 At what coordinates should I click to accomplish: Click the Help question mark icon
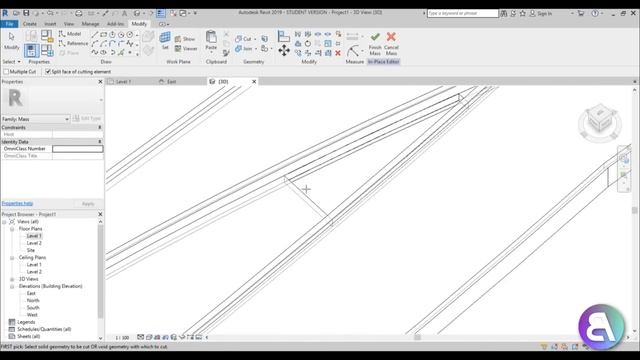(x=595, y=13)
